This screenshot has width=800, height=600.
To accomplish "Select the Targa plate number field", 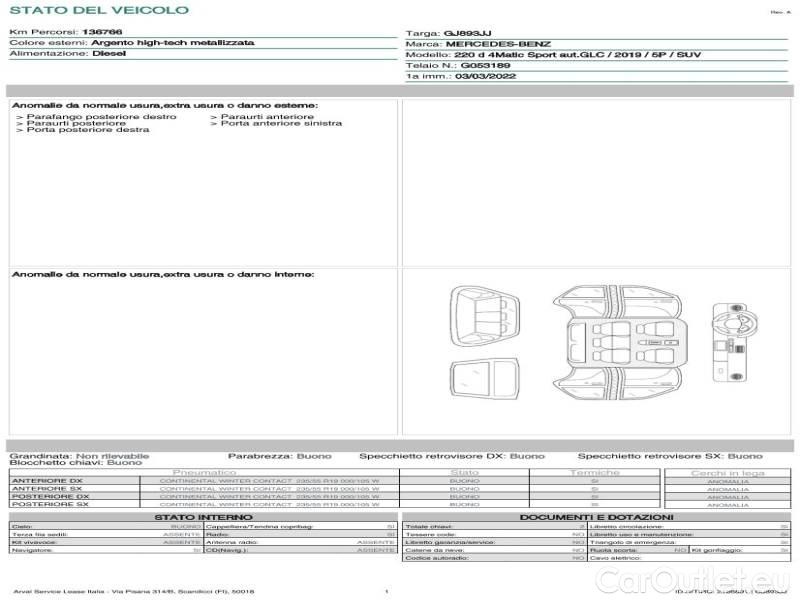I will click(596, 33).
